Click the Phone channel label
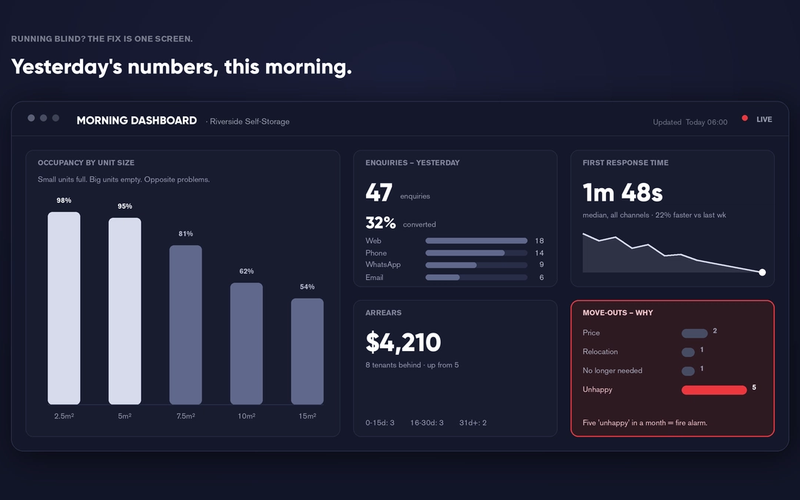The image size is (800, 500). 376,253
